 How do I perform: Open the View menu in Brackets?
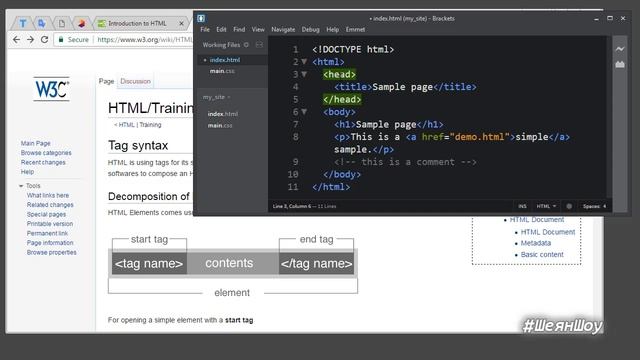(258, 29)
